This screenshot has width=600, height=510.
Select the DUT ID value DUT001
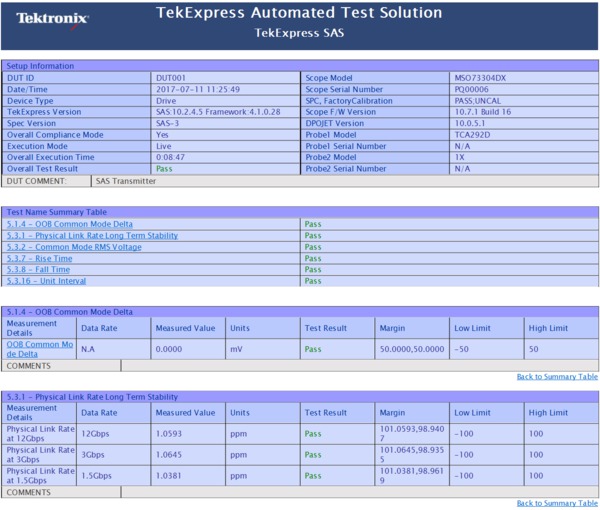(x=171, y=78)
